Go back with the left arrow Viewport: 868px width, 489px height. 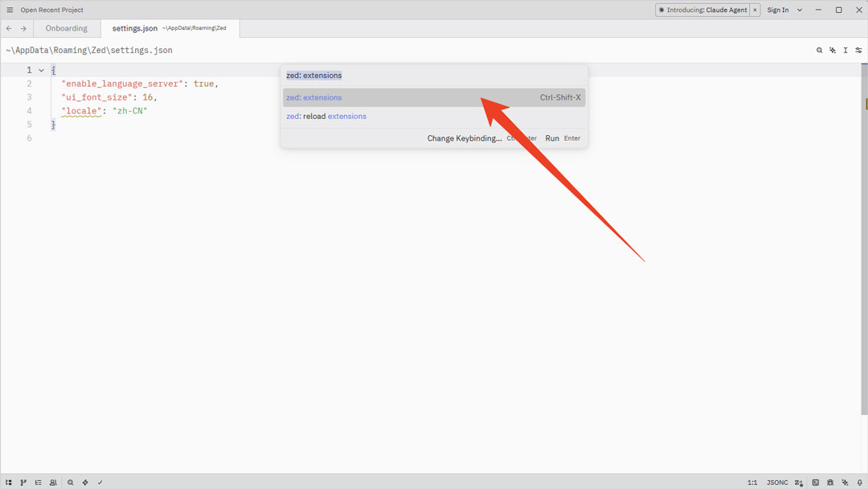tap(9, 28)
